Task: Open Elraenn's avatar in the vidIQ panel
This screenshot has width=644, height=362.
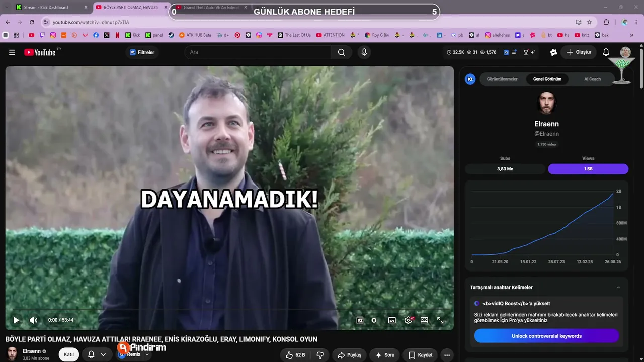Action: [x=546, y=103]
